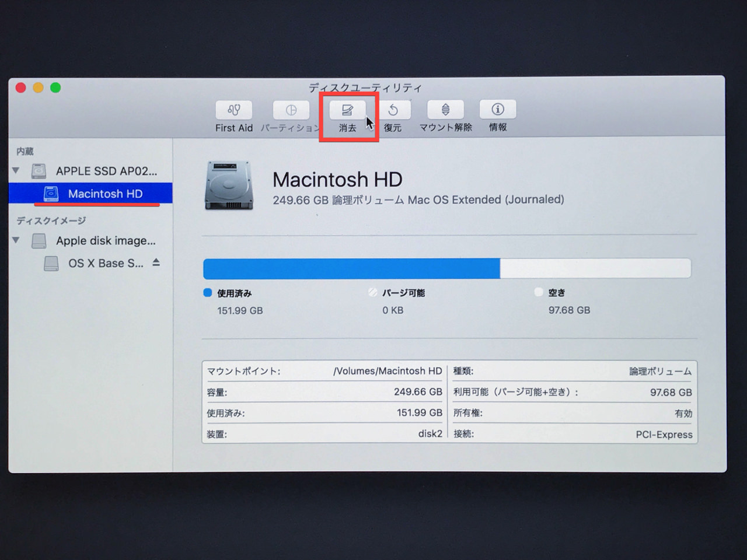The width and height of the screenshot is (747, 560).
Task: Click the 97.68 GB value in 利用可能 row
Action: 671,393
